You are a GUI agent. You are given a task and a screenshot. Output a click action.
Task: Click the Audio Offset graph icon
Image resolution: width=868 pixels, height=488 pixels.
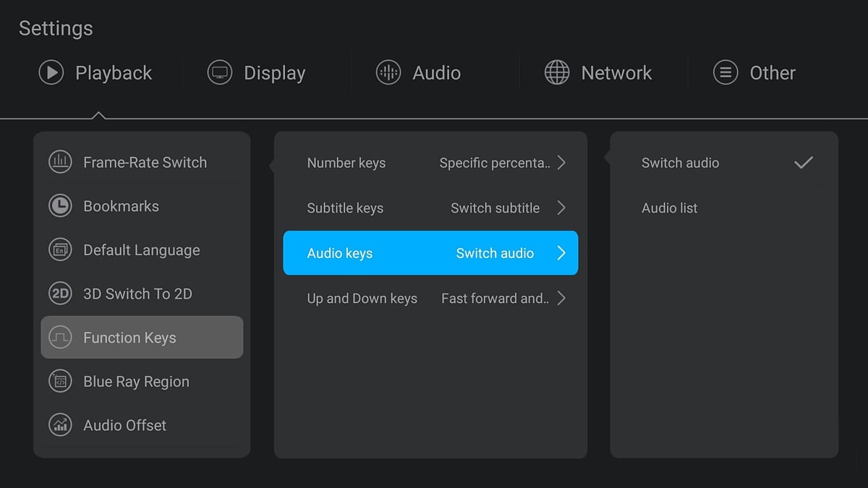pyautogui.click(x=60, y=425)
